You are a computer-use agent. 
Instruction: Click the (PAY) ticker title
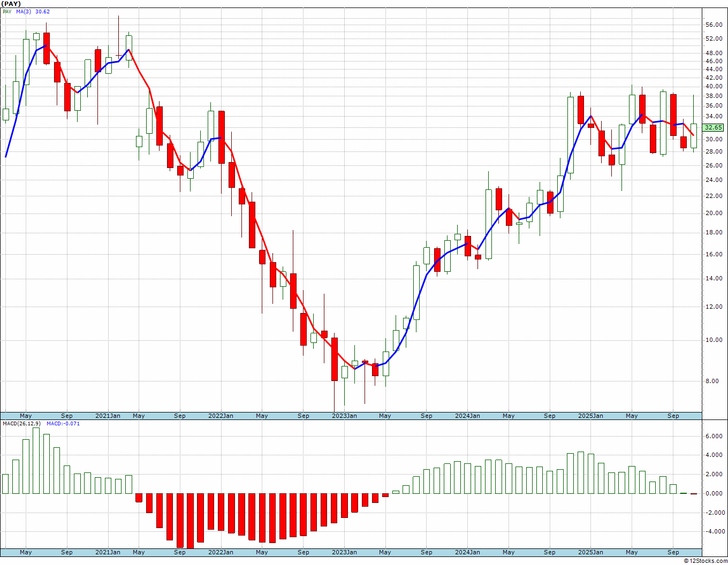pos(11,4)
